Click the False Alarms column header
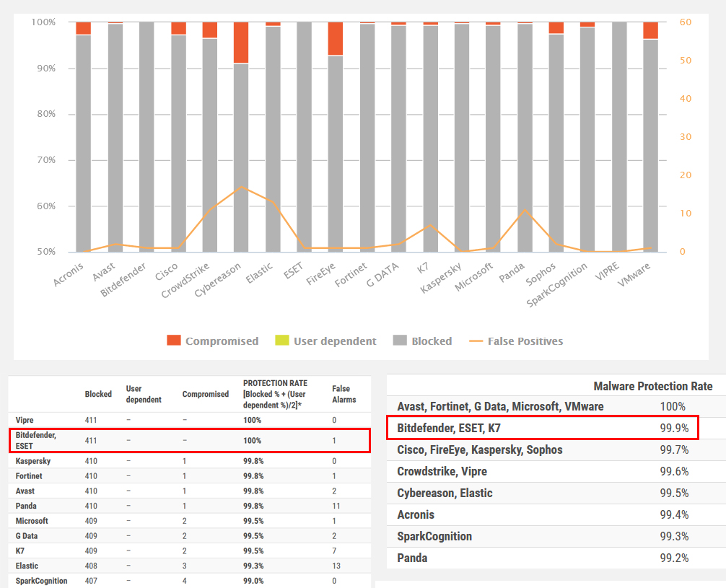Screen dimensions: 726x588 [344, 394]
